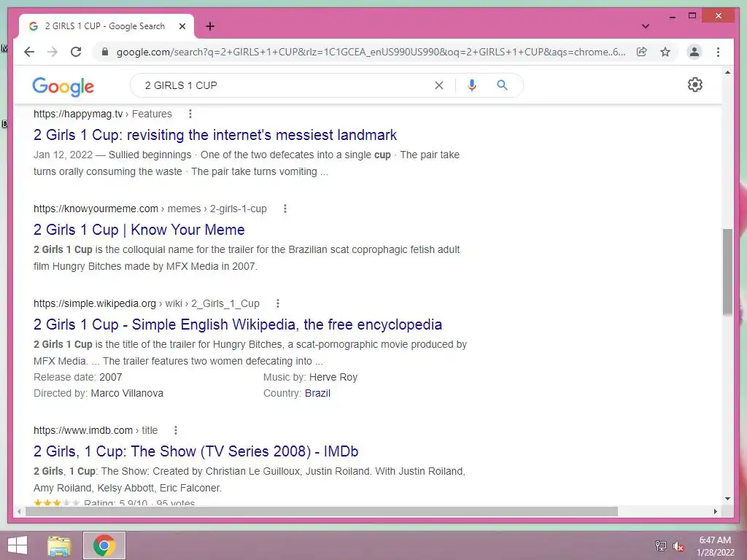Screen dimensions: 747x560
Task: Expand the tab search chevron
Action: (646, 26)
